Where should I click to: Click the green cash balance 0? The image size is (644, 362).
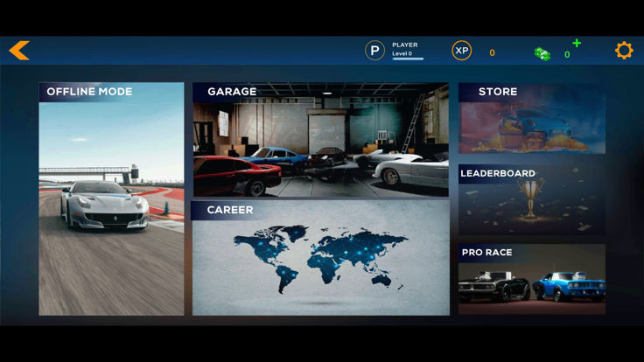click(567, 54)
